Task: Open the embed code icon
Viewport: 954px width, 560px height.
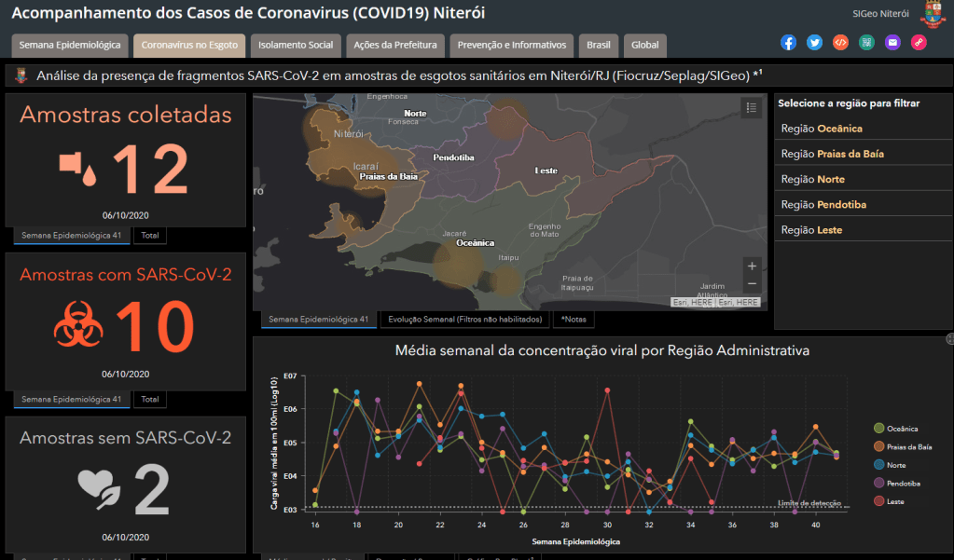Action: point(840,43)
